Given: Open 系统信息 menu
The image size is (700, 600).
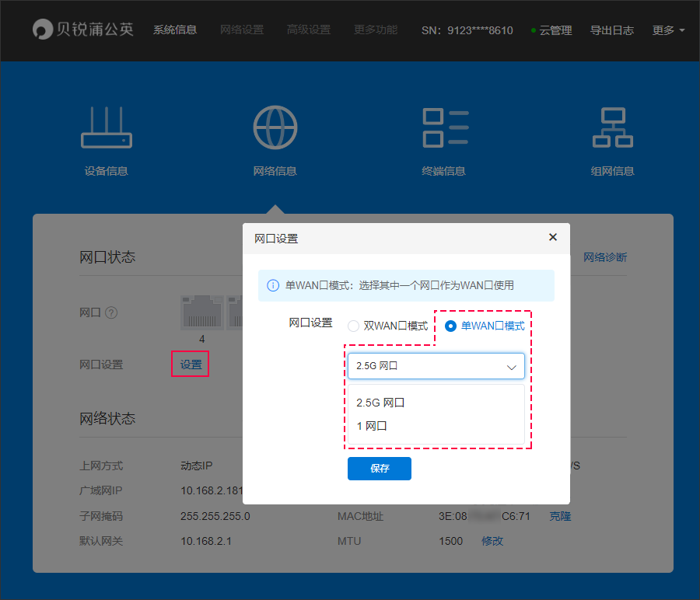Looking at the screenshot, I should (x=175, y=30).
